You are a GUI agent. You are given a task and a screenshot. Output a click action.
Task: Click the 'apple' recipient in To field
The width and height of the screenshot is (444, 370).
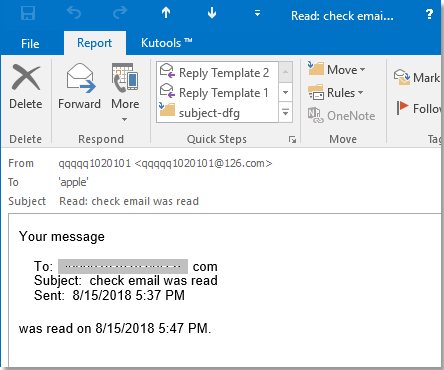coord(73,182)
